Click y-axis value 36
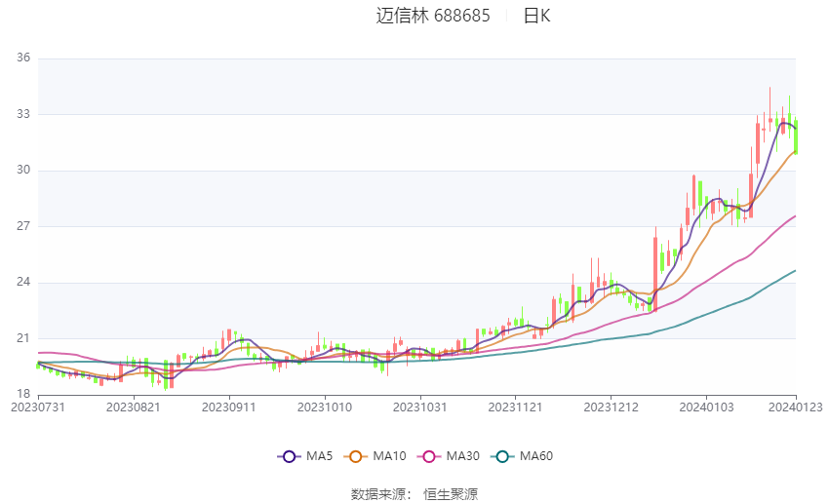This screenshot has height=504, width=829. pos(23,58)
